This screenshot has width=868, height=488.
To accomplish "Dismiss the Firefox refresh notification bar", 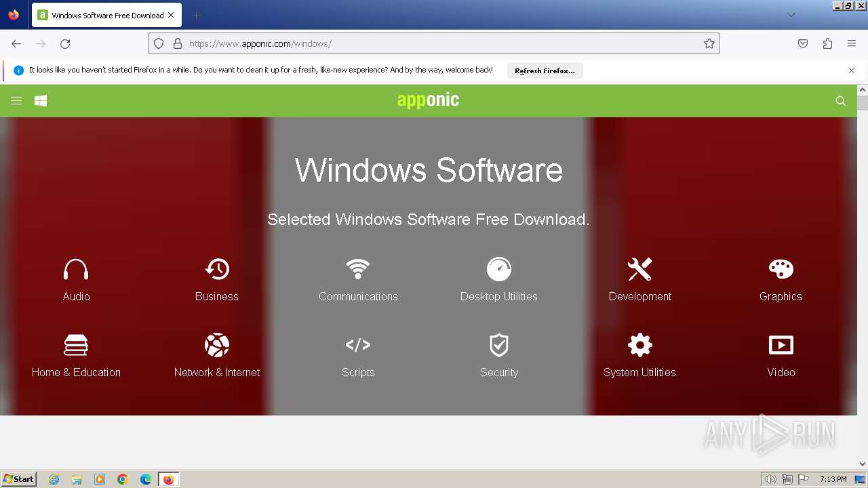I will (852, 70).
